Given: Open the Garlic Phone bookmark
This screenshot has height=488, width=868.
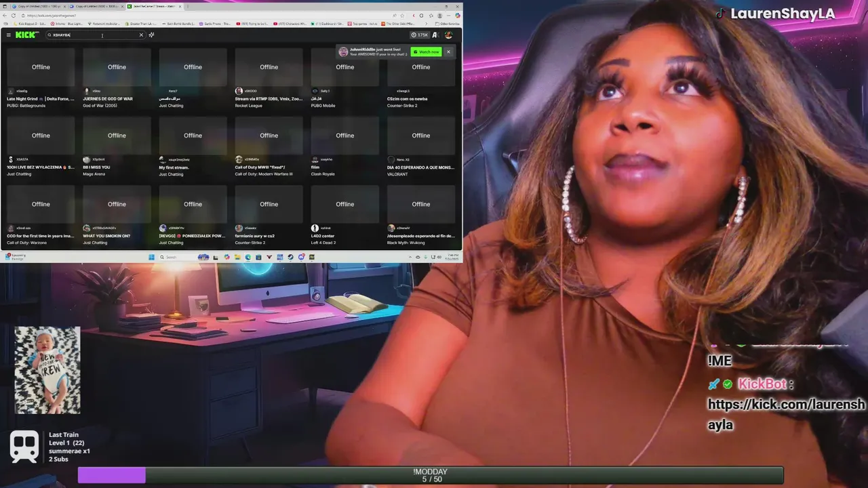Looking at the screenshot, I should coord(216,24).
